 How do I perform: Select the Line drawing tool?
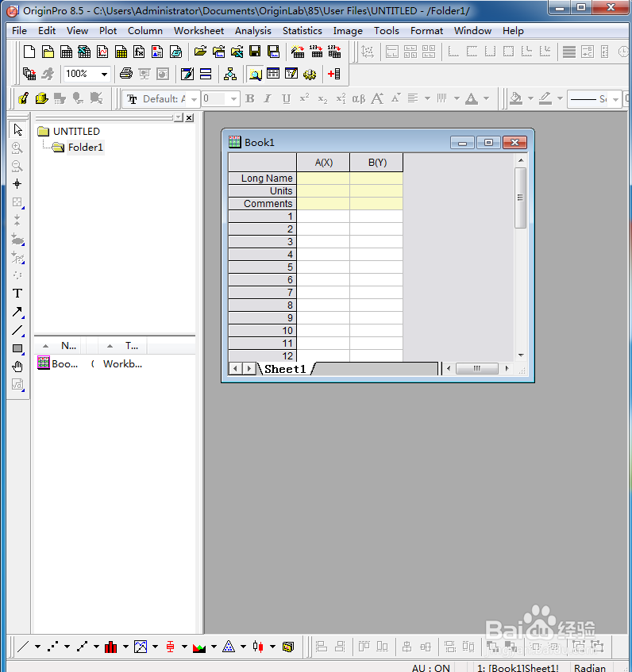(x=17, y=330)
